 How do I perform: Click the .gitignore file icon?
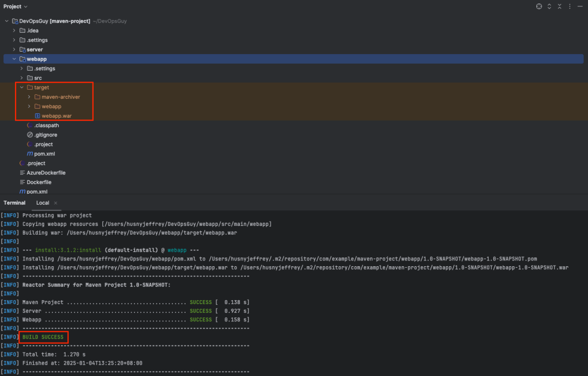(x=30, y=135)
